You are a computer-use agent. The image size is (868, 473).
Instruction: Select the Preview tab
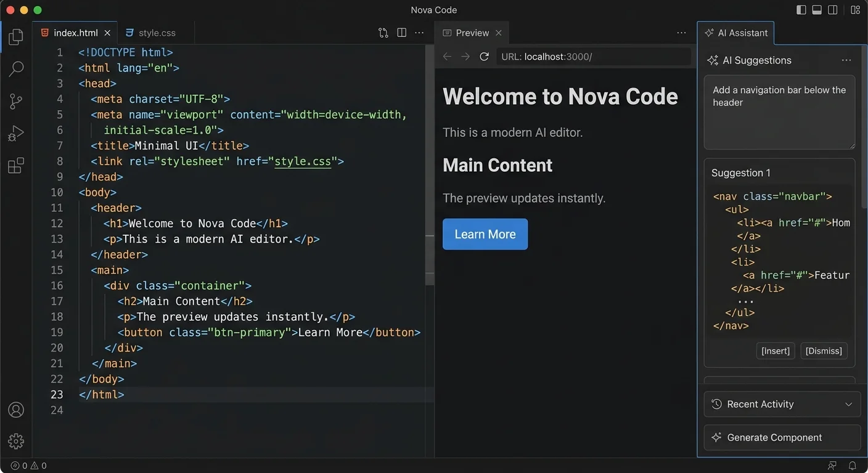(x=472, y=33)
